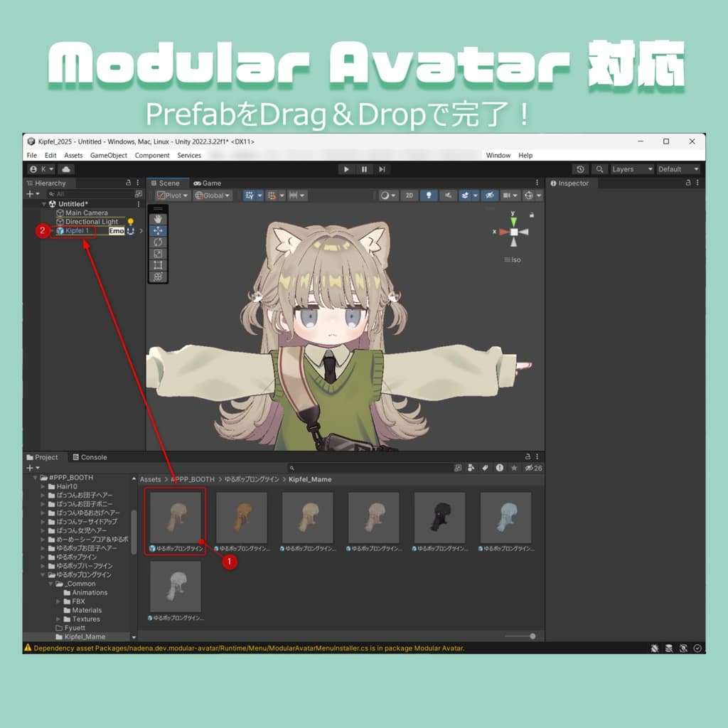Image resolution: width=728 pixels, height=728 pixels.
Task: Collapse the Untitled scene in Hierarchy
Action: (44, 204)
